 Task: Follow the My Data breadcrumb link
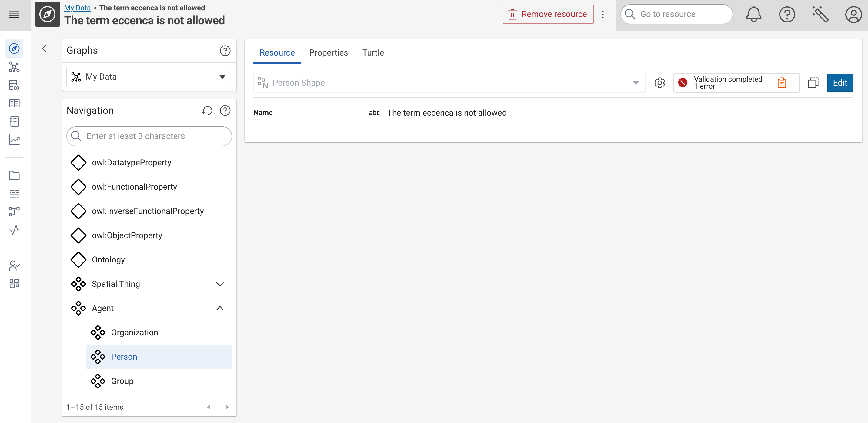(77, 7)
